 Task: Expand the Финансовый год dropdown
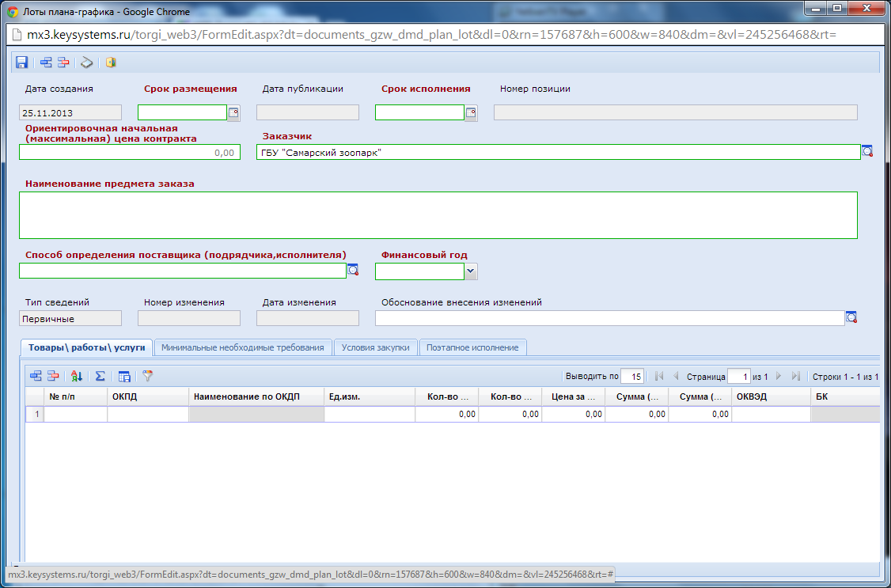[471, 271]
